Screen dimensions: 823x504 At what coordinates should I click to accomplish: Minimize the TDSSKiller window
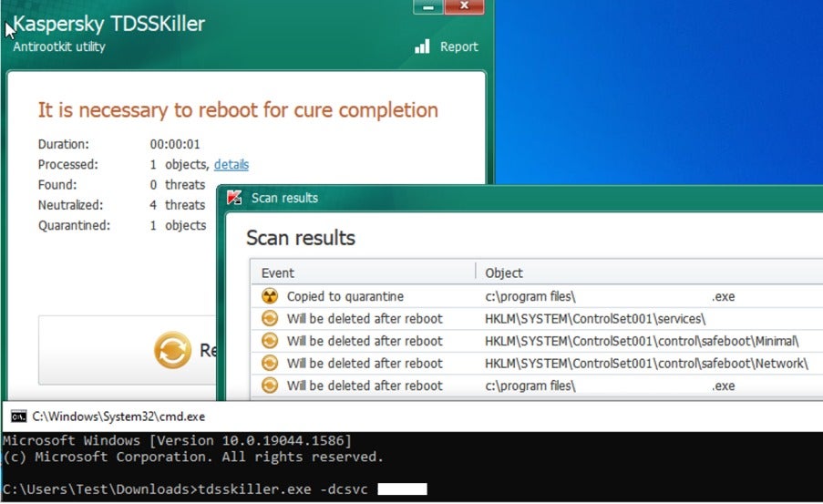pyautogui.click(x=428, y=6)
